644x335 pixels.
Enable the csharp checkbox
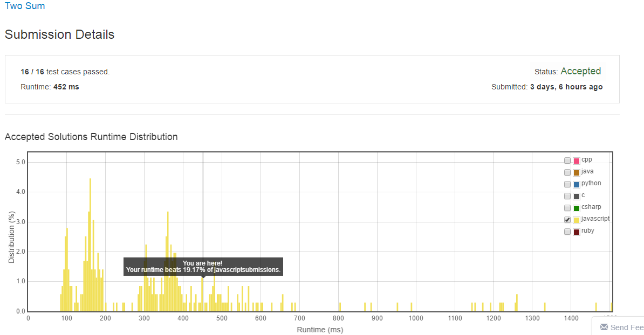pyautogui.click(x=567, y=208)
